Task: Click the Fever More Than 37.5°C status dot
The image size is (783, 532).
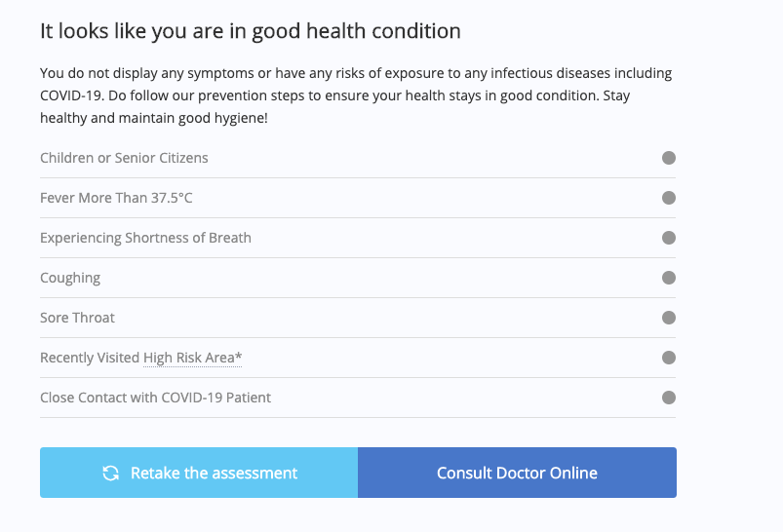Action: [669, 198]
